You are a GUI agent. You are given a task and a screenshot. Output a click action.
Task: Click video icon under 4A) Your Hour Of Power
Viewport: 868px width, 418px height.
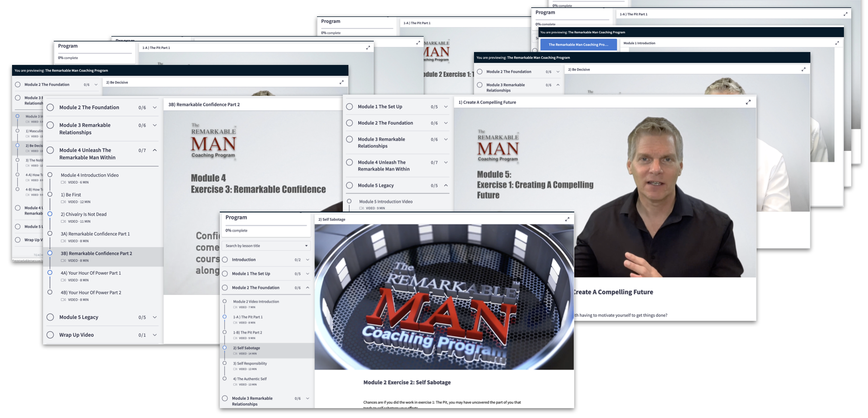(63, 280)
